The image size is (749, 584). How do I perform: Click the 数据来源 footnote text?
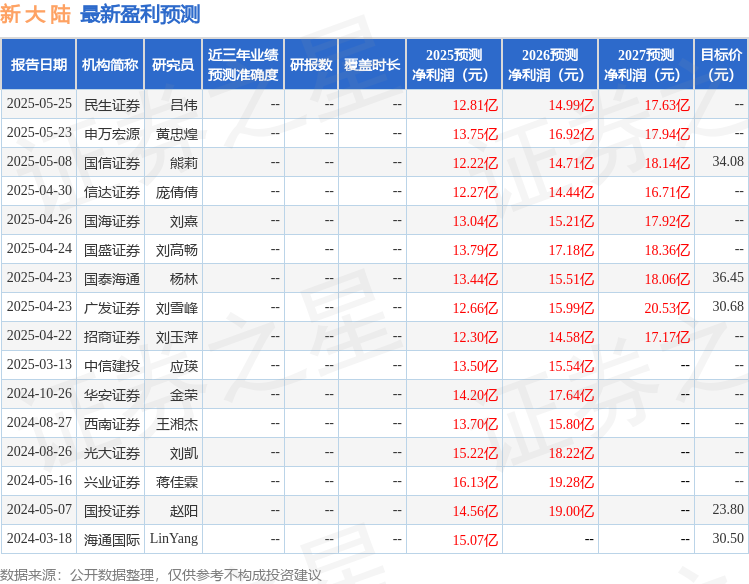pyautogui.click(x=160, y=575)
